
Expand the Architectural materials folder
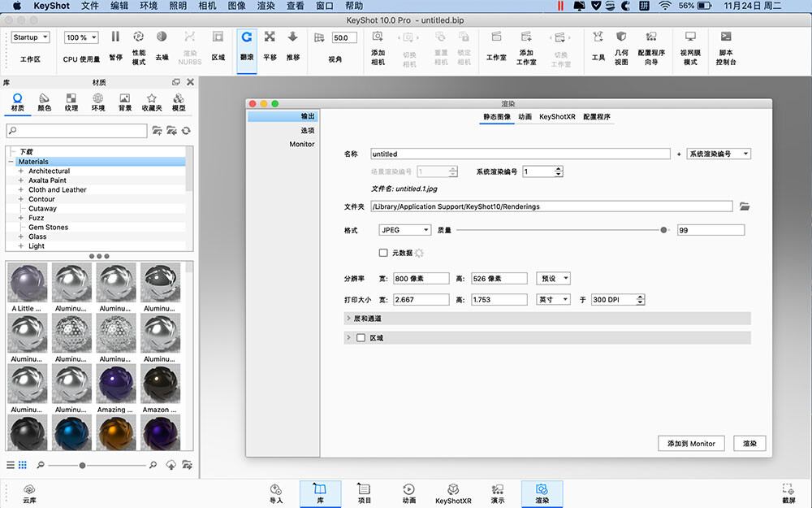pos(21,171)
